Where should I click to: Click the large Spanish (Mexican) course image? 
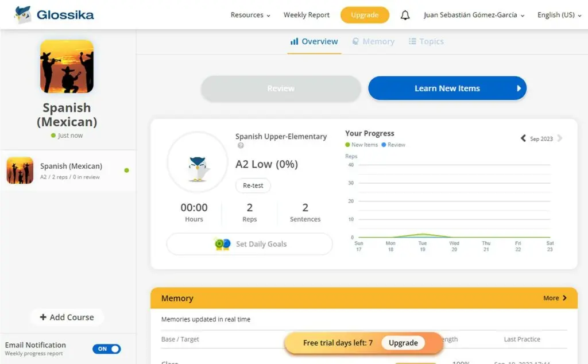click(x=67, y=67)
